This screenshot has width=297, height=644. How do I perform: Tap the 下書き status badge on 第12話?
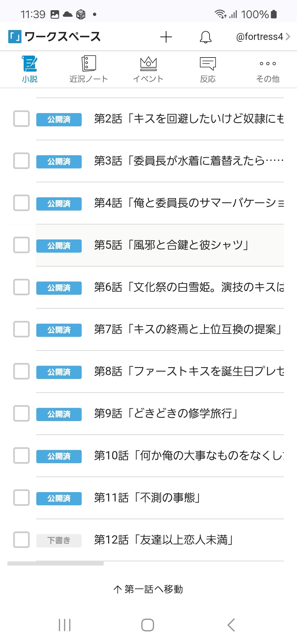tap(59, 541)
